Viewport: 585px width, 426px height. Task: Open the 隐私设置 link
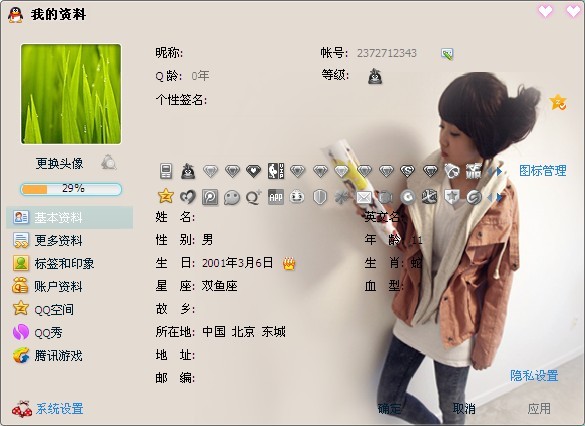pyautogui.click(x=534, y=376)
